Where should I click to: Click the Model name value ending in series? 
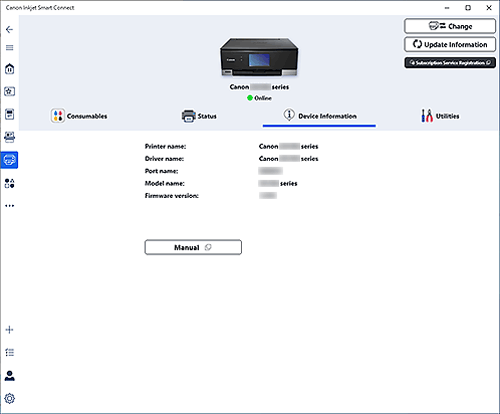coord(278,183)
